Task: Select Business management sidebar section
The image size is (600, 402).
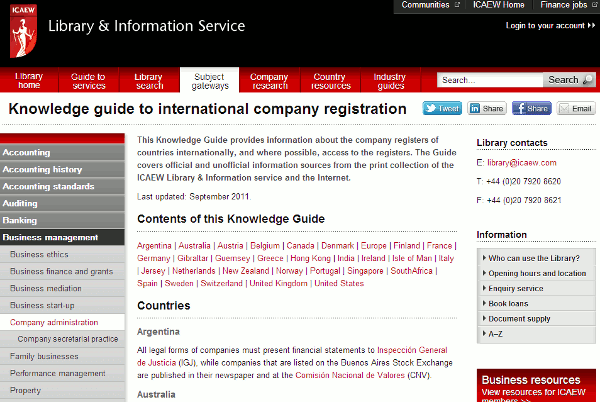Action: click(x=62, y=237)
